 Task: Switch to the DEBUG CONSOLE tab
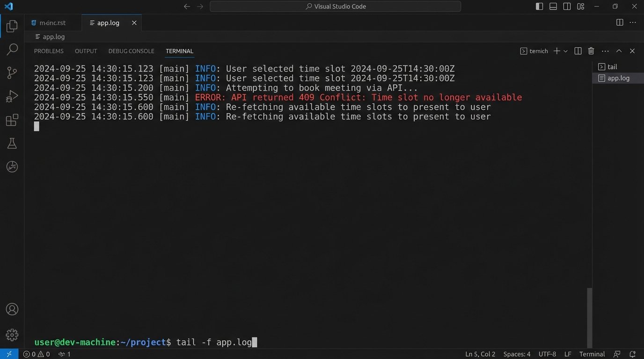[131, 51]
